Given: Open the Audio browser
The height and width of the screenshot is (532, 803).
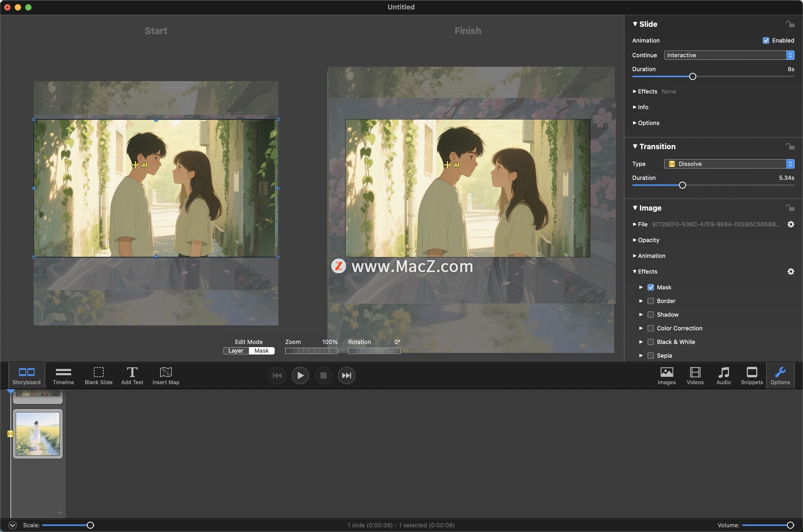Looking at the screenshot, I should [x=724, y=376].
